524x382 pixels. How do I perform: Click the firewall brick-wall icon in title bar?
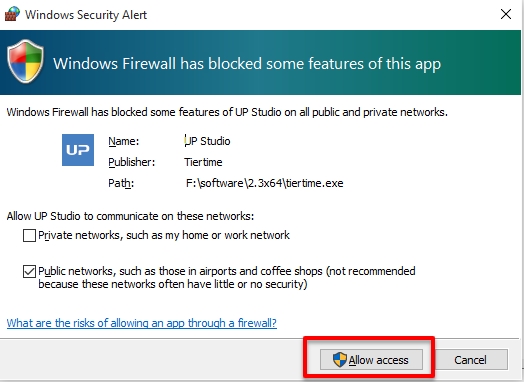click(12, 14)
